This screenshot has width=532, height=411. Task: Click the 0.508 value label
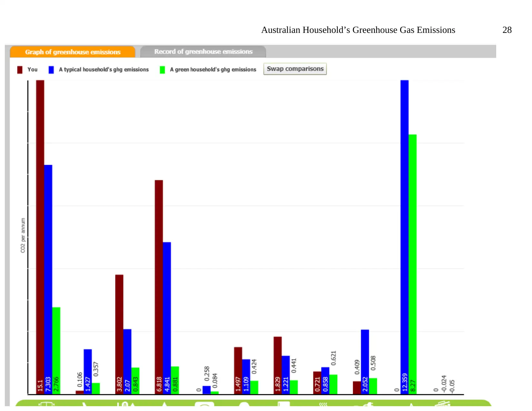pyautogui.click(x=373, y=363)
